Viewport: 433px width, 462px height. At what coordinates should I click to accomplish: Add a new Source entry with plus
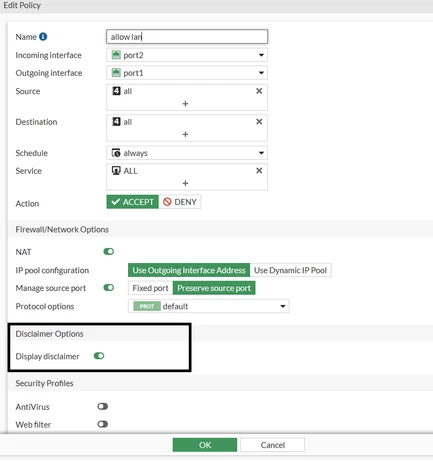(185, 104)
